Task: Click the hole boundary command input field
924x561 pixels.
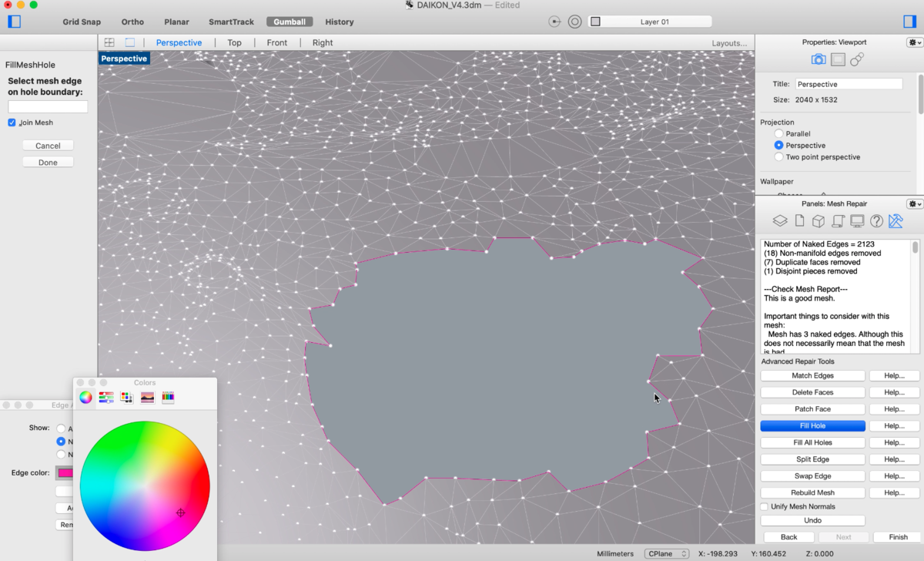Action: click(48, 107)
